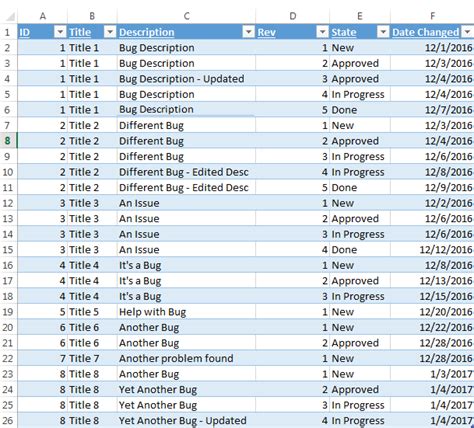Click the State header cell text
Image resolution: width=474 pixels, height=428 pixels.
click(x=344, y=32)
